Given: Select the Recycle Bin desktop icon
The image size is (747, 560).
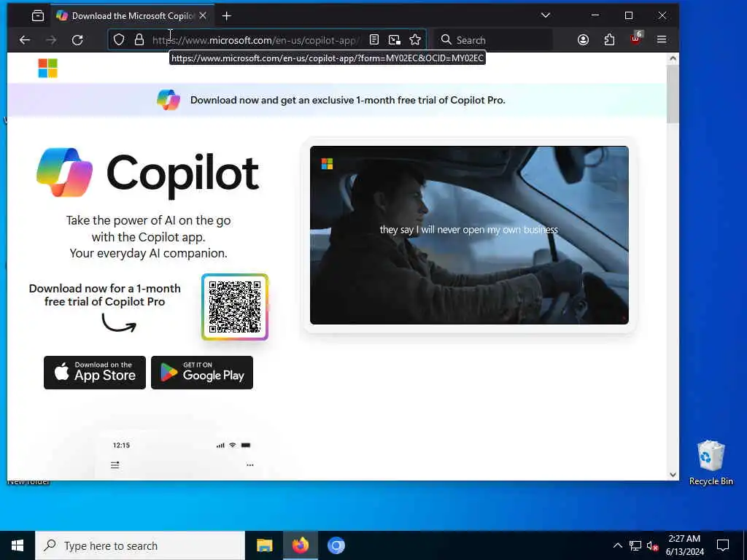Looking at the screenshot, I should click(711, 463).
